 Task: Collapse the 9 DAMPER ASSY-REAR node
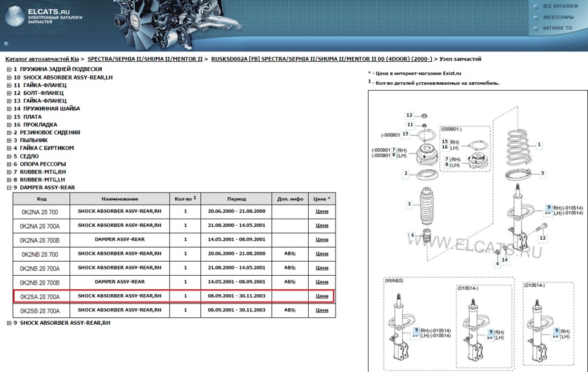pyautogui.click(x=9, y=188)
